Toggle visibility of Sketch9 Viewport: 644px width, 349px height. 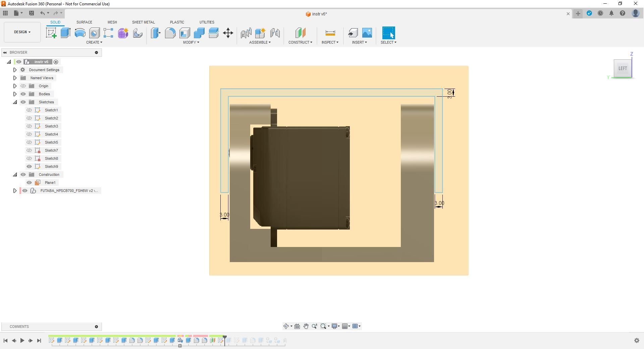tap(29, 166)
